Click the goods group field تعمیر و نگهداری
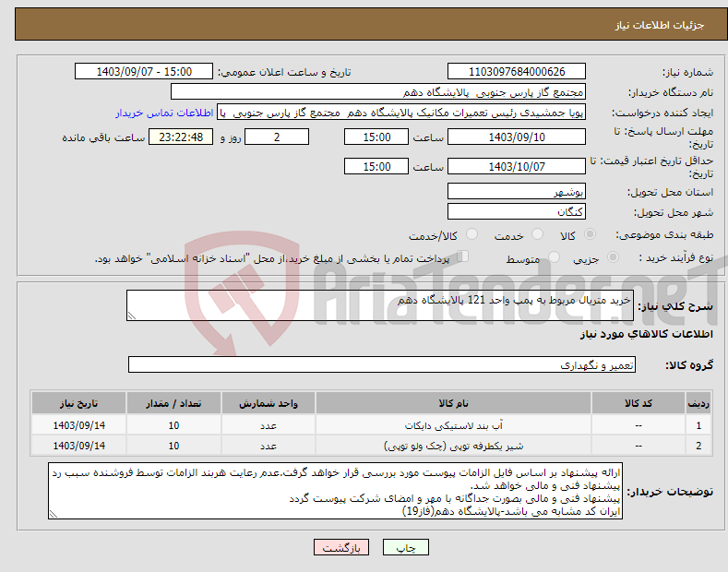This screenshot has height=572, width=728. [382, 365]
